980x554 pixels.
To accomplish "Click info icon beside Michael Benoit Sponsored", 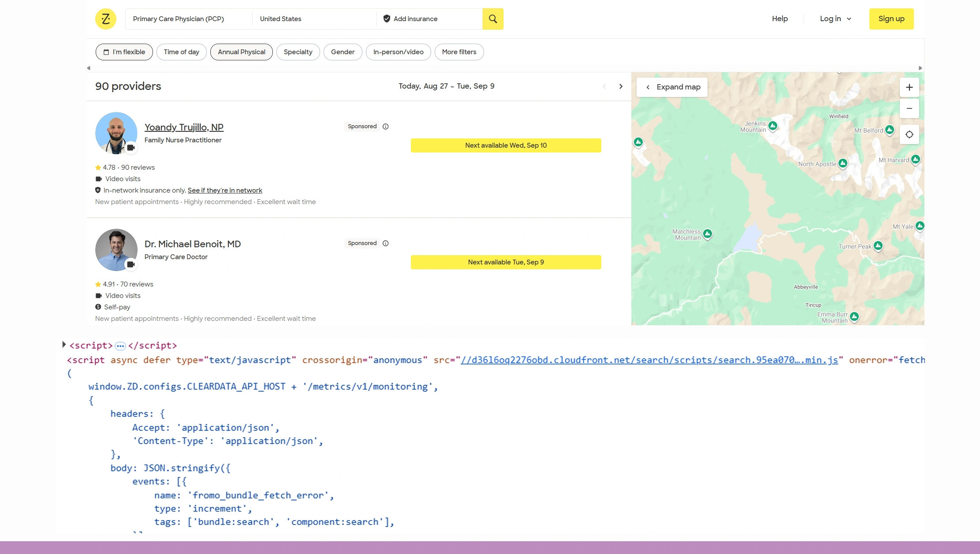I will point(386,243).
